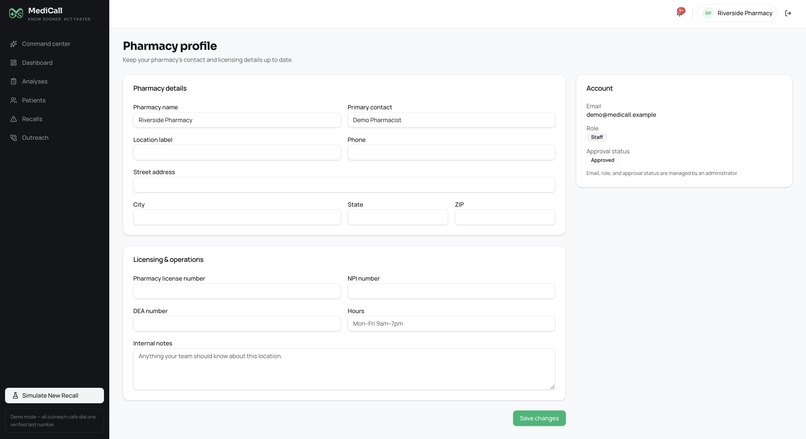Click the Hours field with Mon–Fri placeholder
The width and height of the screenshot is (806, 439).
[451, 323]
